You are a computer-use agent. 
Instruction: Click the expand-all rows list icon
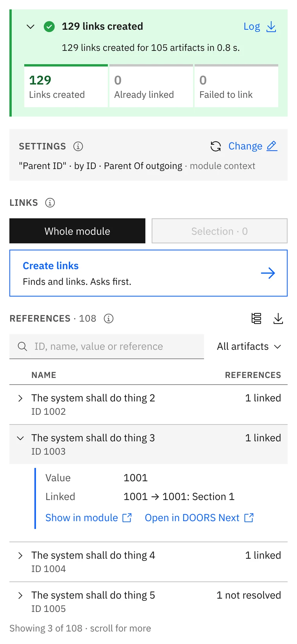pyautogui.click(x=256, y=318)
